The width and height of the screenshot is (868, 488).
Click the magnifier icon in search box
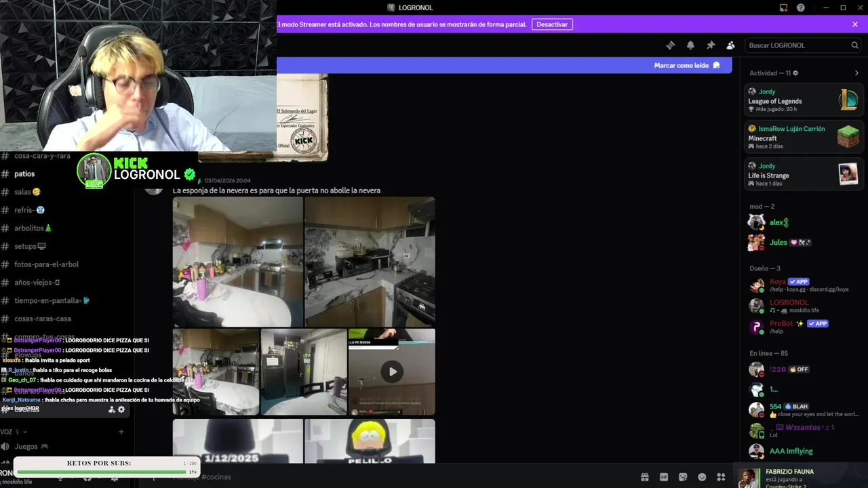854,45
